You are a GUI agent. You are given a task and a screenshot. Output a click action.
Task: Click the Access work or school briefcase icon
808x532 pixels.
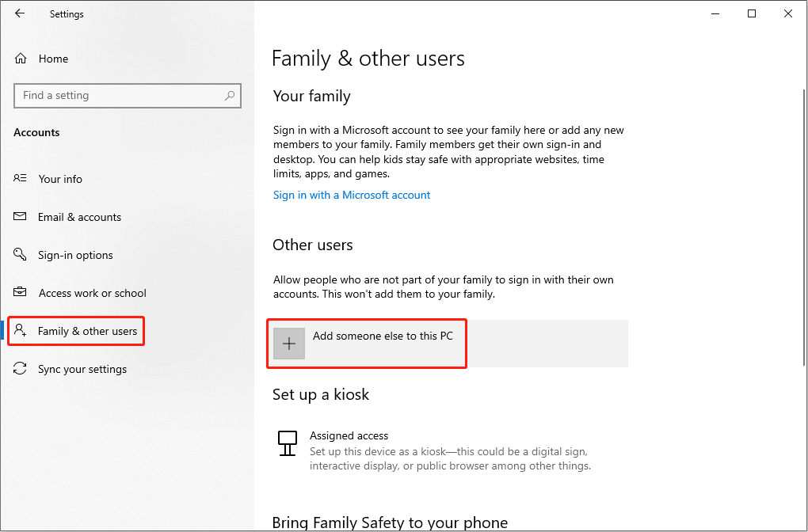click(20, 292)
